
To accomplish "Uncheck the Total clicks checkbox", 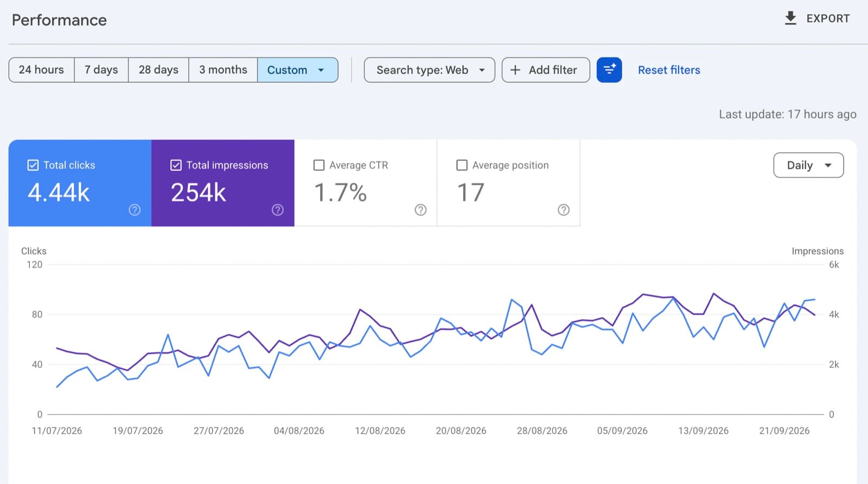I will [33, 165].
